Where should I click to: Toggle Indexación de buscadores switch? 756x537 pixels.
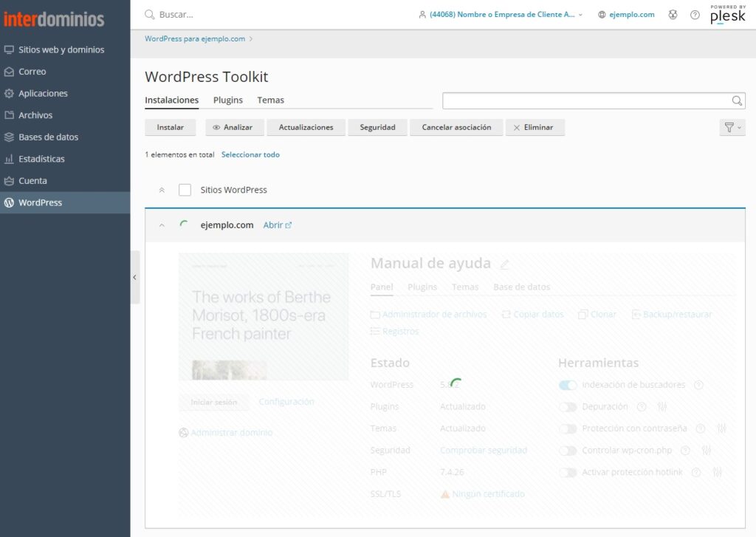click(x=568, y=385)
